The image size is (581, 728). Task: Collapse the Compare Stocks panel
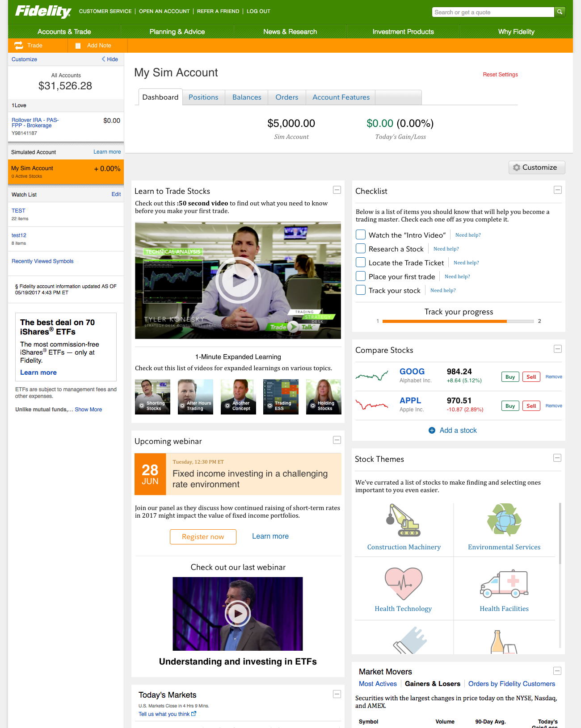[x=558, y=349]
